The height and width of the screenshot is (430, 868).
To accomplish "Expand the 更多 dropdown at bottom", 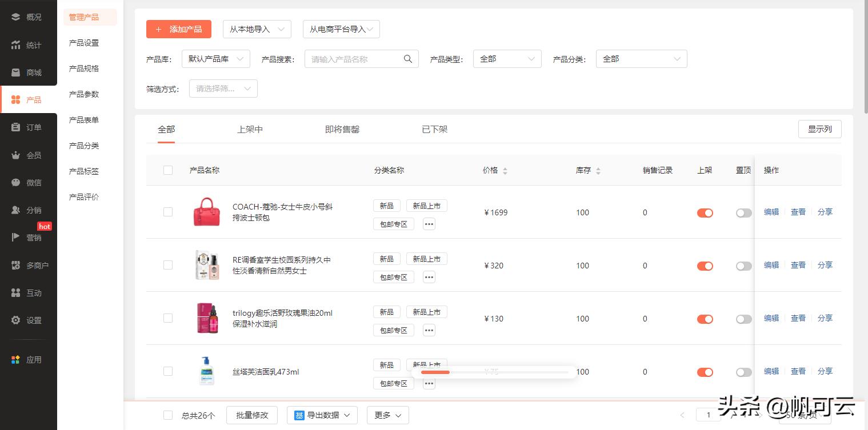I will coord(387,415).
